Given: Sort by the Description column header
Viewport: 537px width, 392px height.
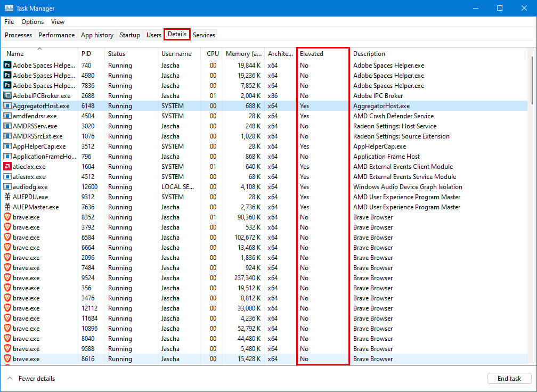Looking at the screenshot, I should pos(438,53).
